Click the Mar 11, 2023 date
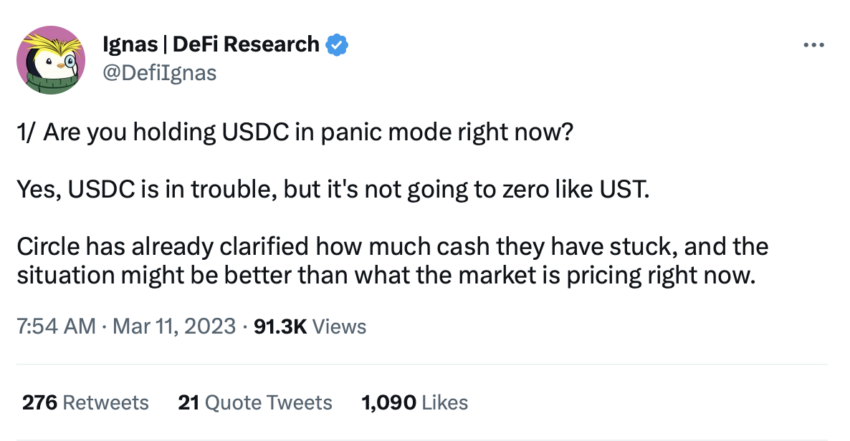 click(174, 327)
